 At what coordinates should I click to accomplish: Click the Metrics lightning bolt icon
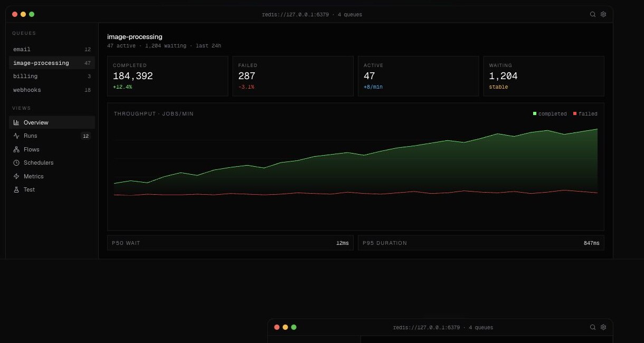coord(16,176)
